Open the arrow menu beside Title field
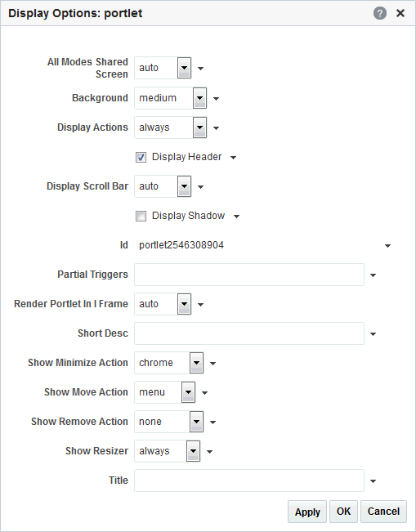Viewport: 416px width, 532px height. tap(373, 481)
